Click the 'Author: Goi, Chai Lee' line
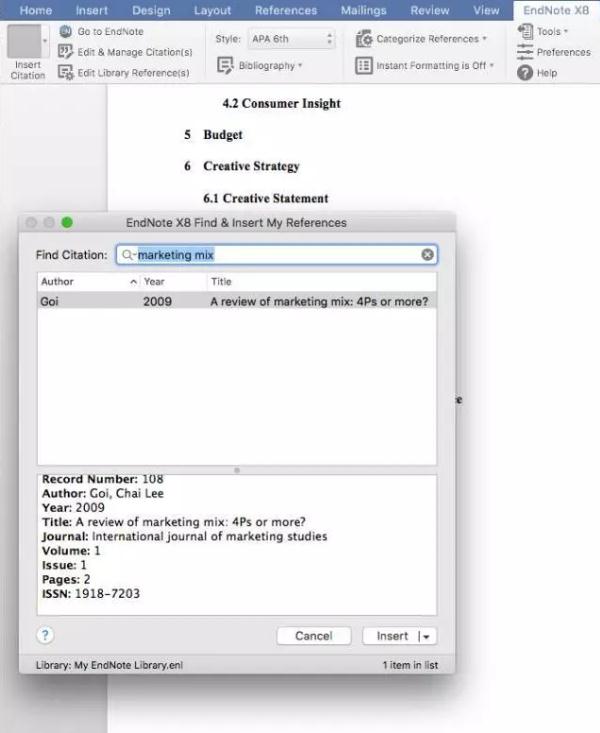The width and height of the screenshot is (600, 733). [x=103, y=493]
